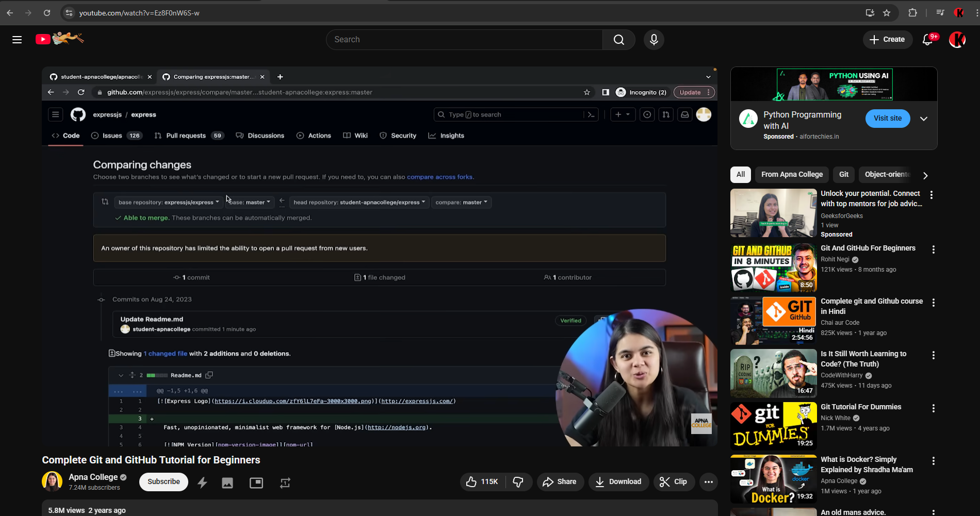Image resolution: width=980 pixels, height=516 pixels.
Task: Click the YouTube logo to go home
Action: pos(43,39)
